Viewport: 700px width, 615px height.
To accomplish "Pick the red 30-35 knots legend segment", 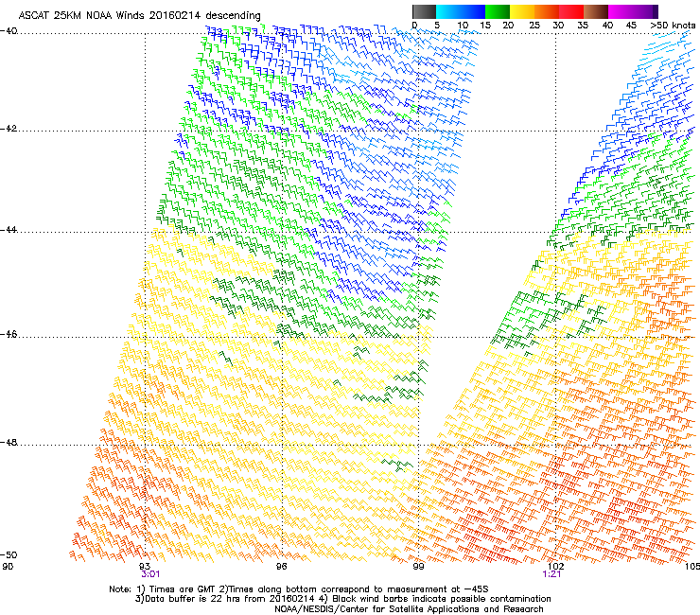I will click(x=571, y=11).
